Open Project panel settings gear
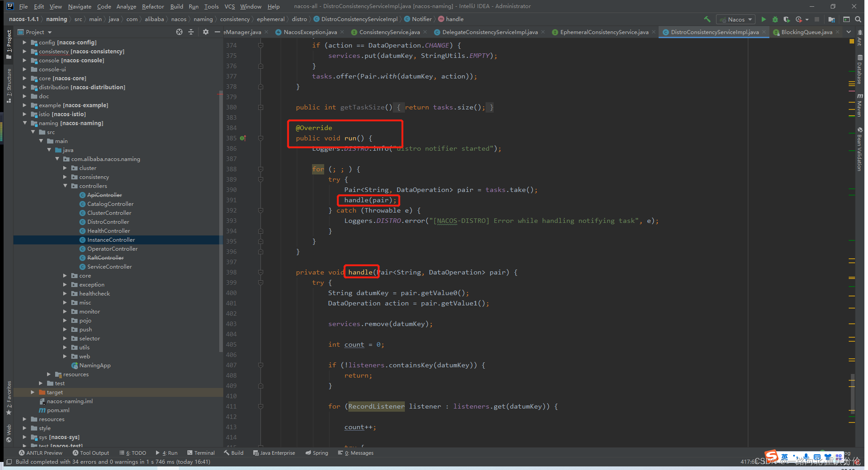 tap(206, 32)
